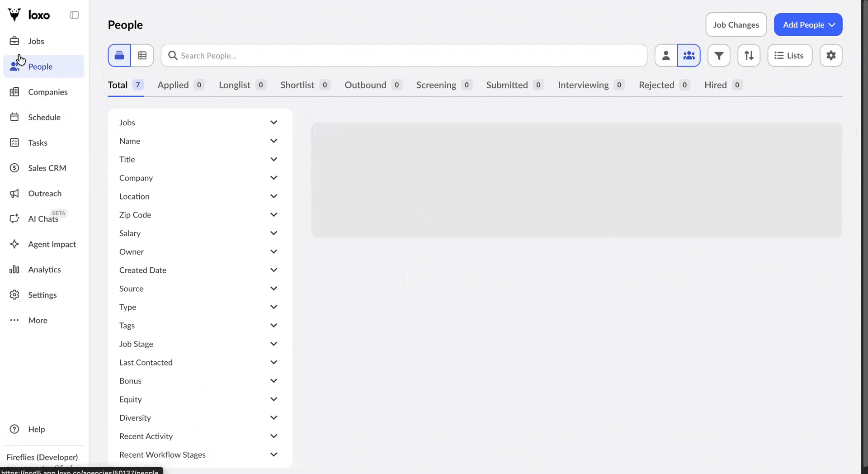Open the Outreach section
The height and width of the screenshot is (474, 868).
pos(43,193)
